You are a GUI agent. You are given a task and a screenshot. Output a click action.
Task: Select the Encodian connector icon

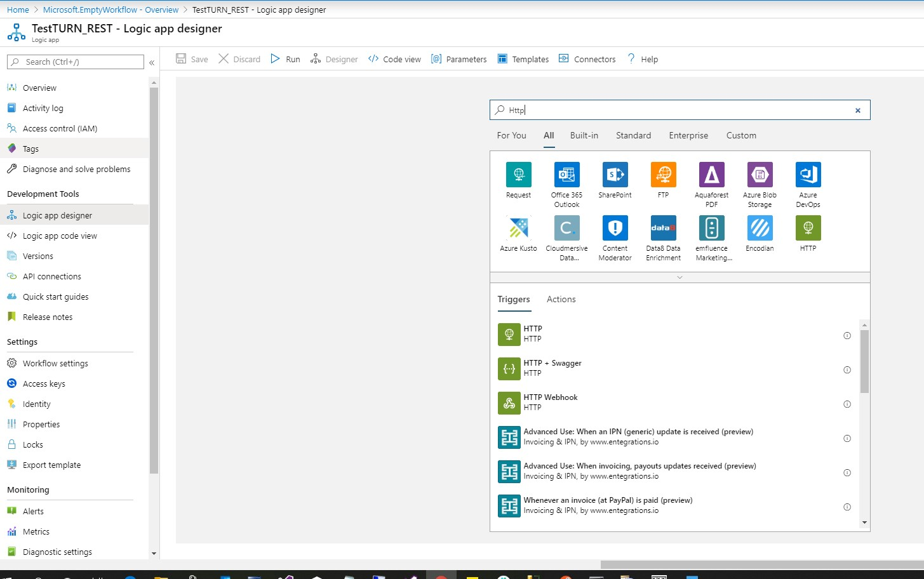coord(760,228)
